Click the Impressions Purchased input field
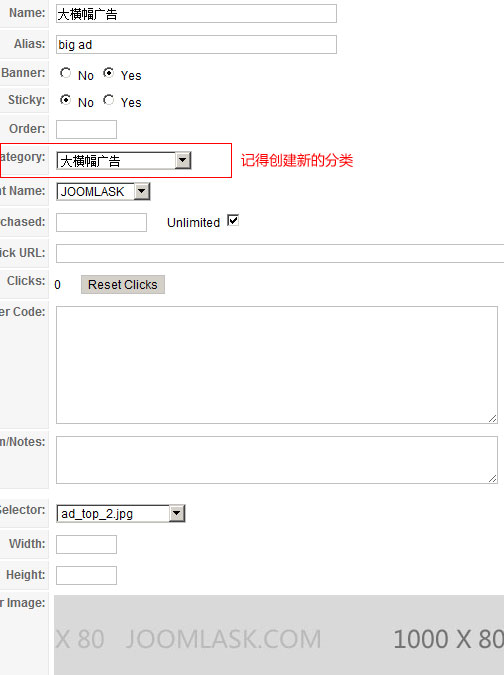The width and height of the screenshot is (504, 675). tap(101, 223)
